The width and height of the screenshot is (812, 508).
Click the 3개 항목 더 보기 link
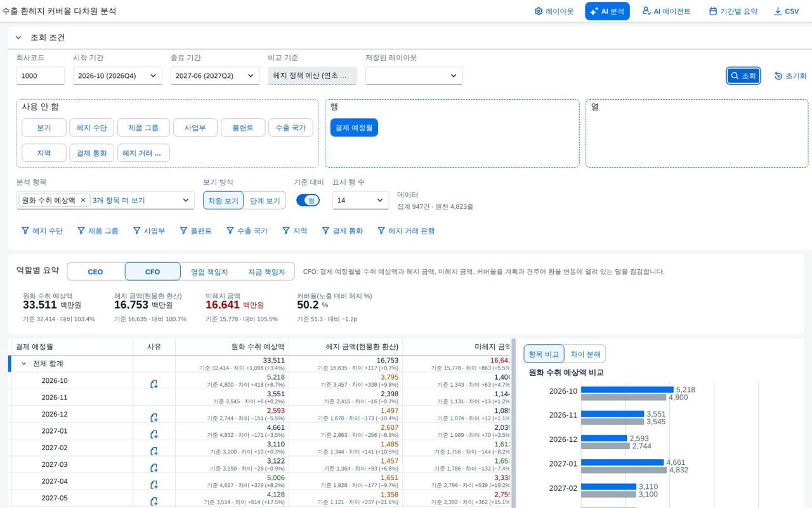pos(119,200)
